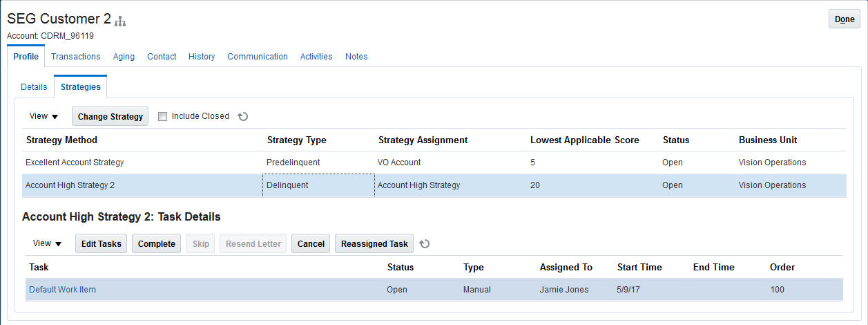868x325 pixels.
Task: Open the Notes tab
Action: (x=356, y=57)
